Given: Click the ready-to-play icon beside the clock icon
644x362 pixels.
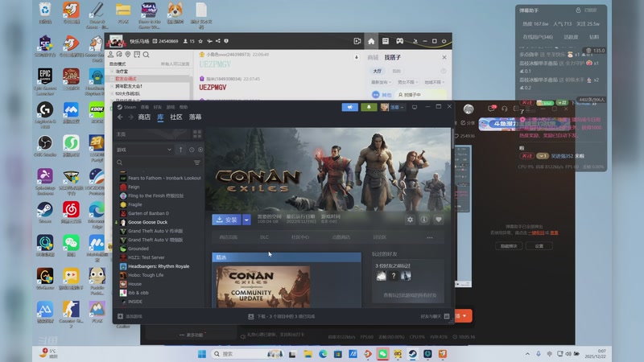Looking at the screenshot, I should [200, 150].
